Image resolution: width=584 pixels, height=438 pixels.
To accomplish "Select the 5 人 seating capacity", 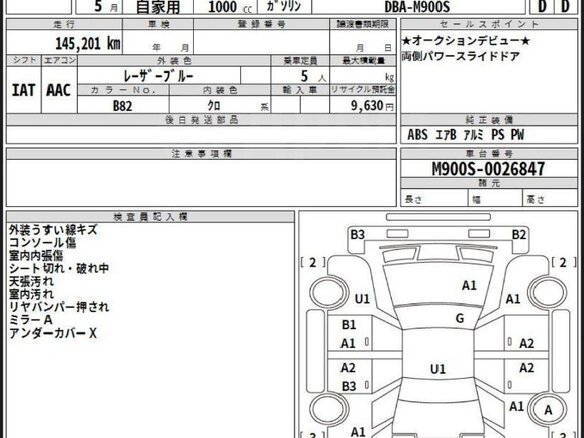I will [313, 76].
